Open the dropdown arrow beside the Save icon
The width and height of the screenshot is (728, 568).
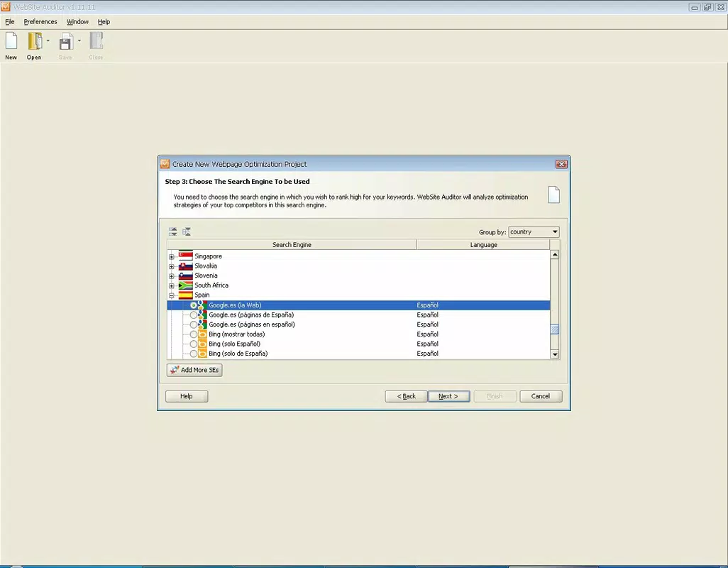click(79, 41)
